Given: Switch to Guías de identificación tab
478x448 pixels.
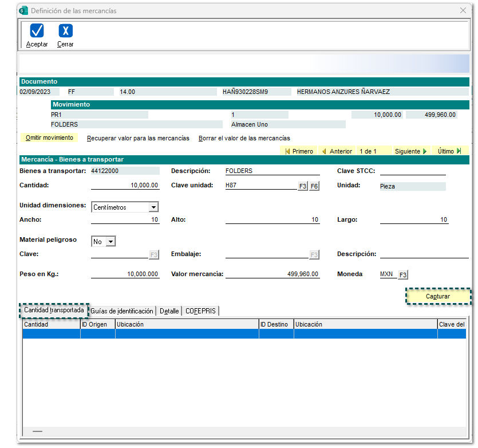Looking at the screenshot, I should click(x=122, y=311).
